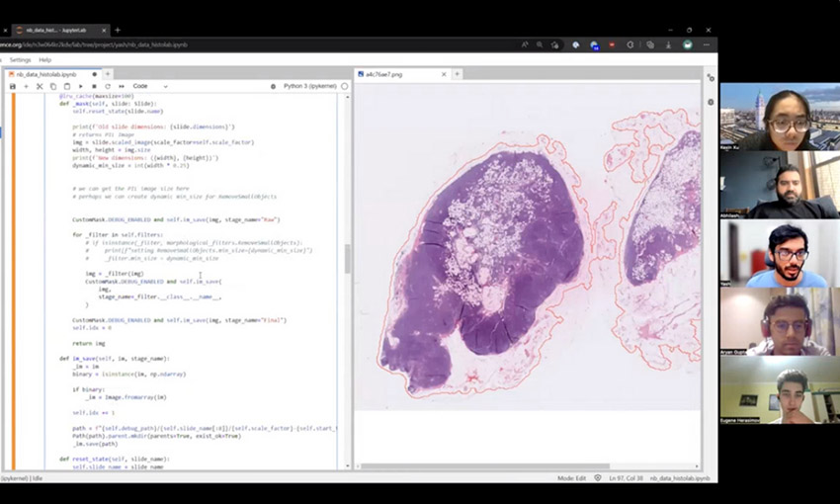The width and height of the screenshot is (840, 504).
Task: Copy the selected cell
Action: [53, 87]
